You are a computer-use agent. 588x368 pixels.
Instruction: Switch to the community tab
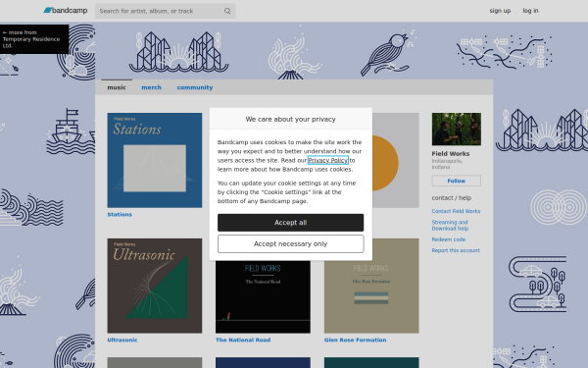pos(195,87)
